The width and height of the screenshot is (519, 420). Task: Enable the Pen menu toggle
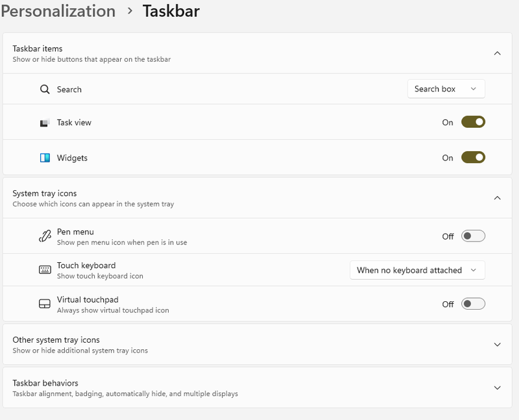tap(473, 236)
